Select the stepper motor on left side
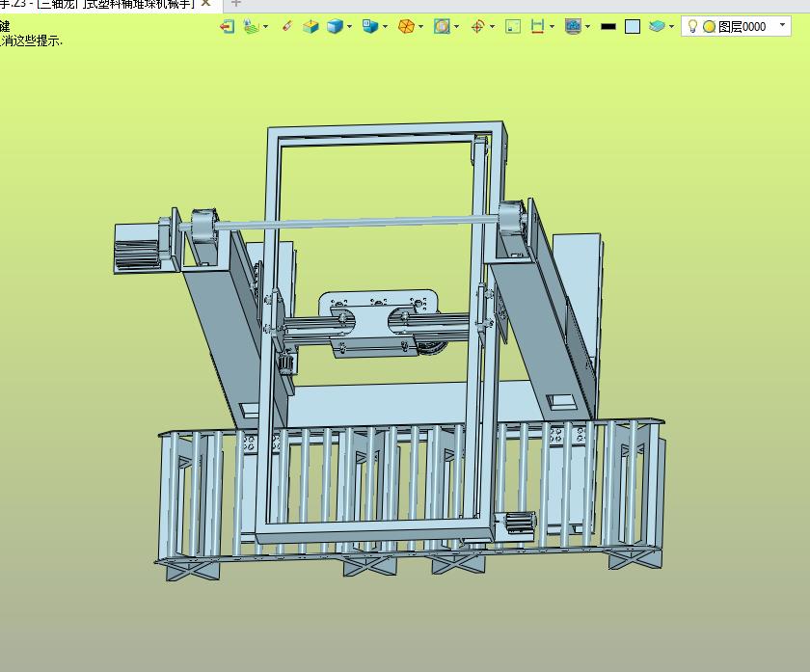The image size is (810, 672). click(x=138, y=249)
